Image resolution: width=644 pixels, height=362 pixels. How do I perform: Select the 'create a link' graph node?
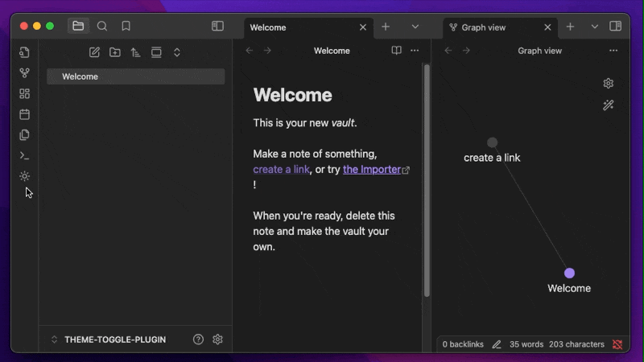click(492, 142)
